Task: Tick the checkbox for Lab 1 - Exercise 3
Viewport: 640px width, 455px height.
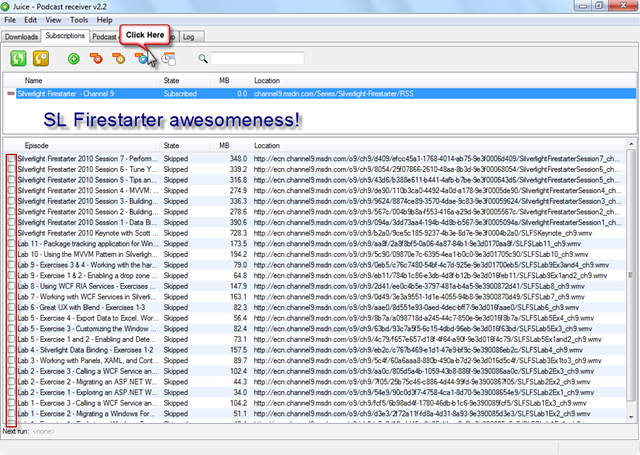Action: (x=11, y=402)
